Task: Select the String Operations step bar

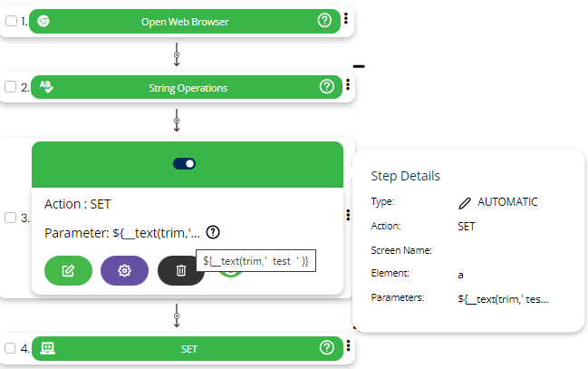Action: click(x=187, y=87)
